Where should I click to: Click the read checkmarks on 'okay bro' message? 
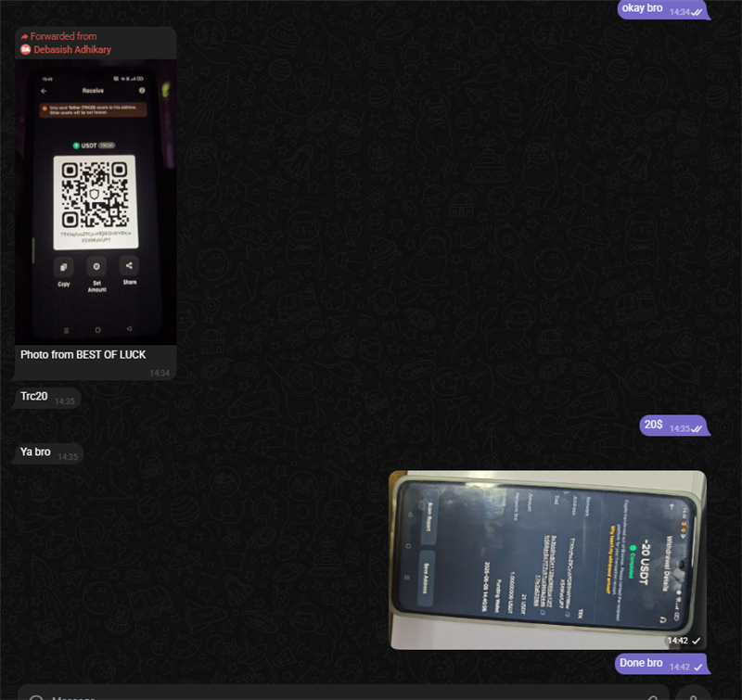[x=698, y=11]
